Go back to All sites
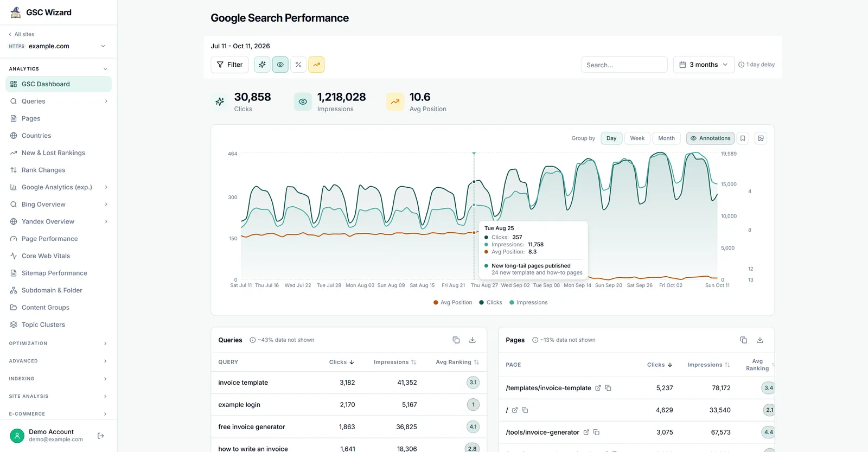This screenshot has width=868, height=452. click(x=21, y=34)
